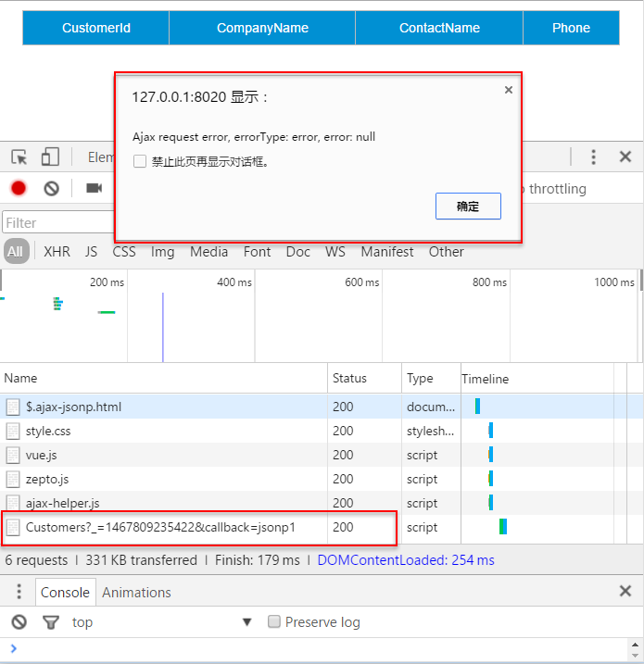Screen dimensions: 644x664
Task: Open DevTools three-dot customize menu
Action: click(x=593, y=157)
